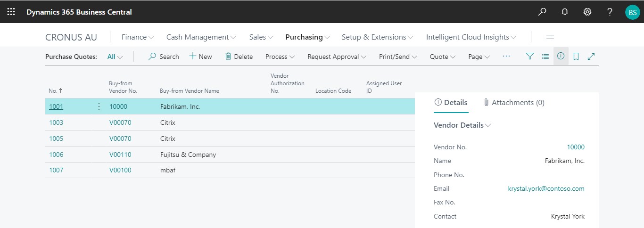Open the settings gear icon
Screen dimensions: 644x228
tap(587, 12)
